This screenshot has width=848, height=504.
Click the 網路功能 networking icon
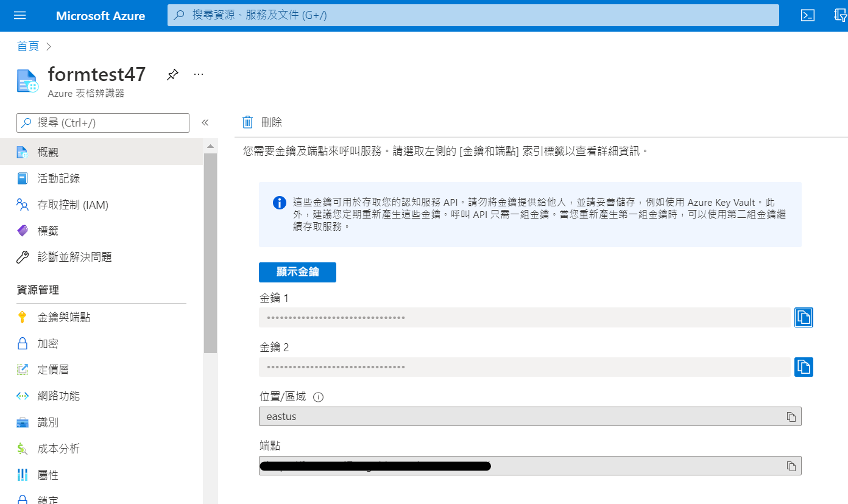click(23, 396)
